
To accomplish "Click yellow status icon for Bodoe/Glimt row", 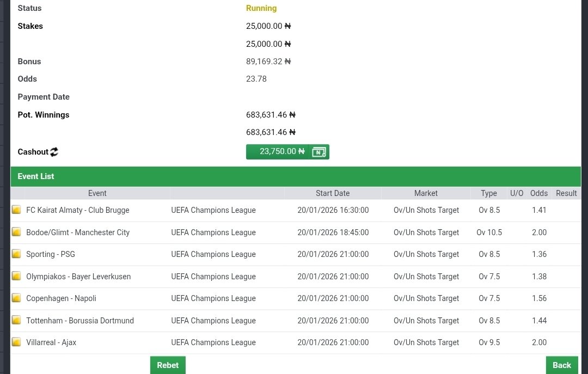I will [x=16, y=232].
